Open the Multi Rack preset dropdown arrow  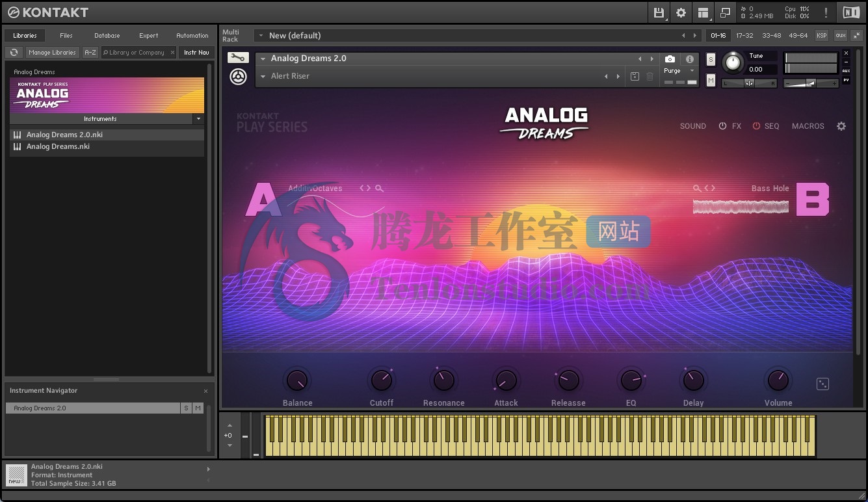pyautogui.click(x=261, y=36)
